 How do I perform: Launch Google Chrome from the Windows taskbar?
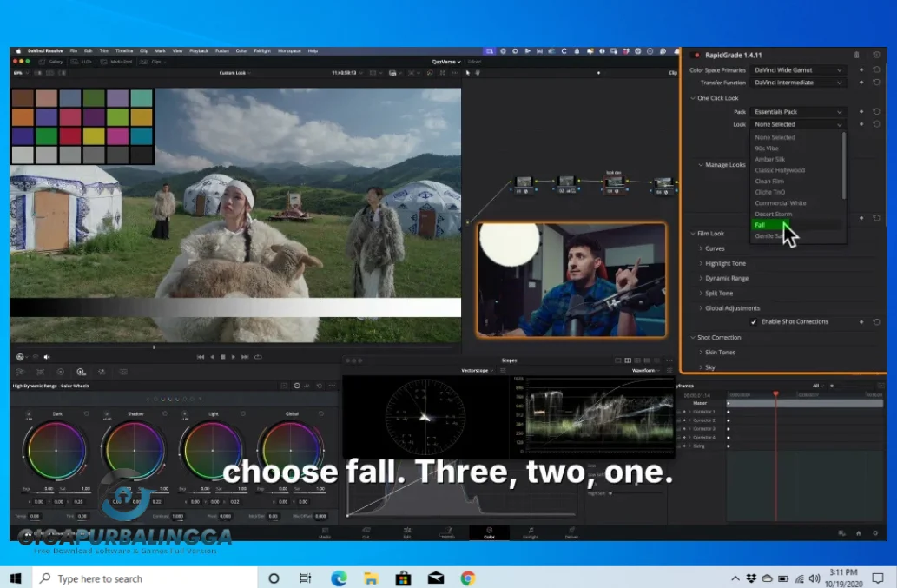[468, 578]
